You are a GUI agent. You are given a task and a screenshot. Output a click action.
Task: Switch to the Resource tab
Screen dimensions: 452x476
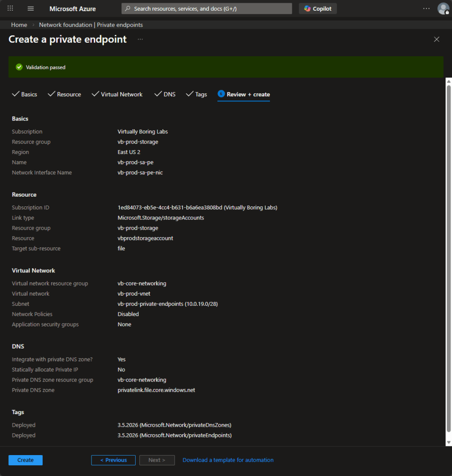click(x=64, y=94)
